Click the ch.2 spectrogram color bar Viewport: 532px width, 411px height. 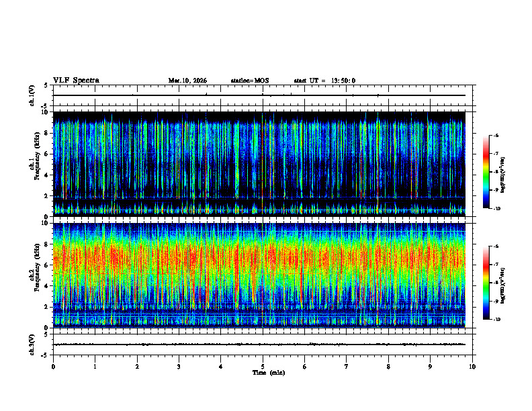click(486, 283)
